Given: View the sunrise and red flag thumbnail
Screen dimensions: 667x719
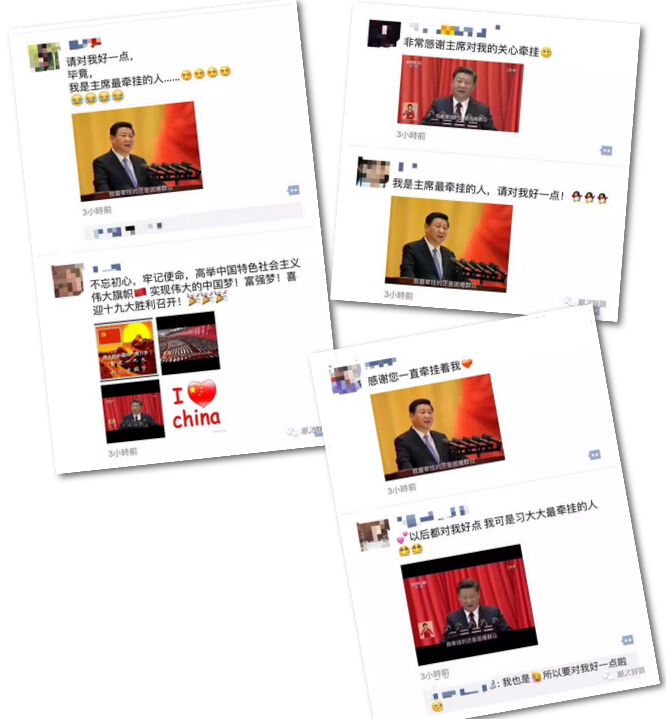Looking at the screenshot, I should (126, 351).
